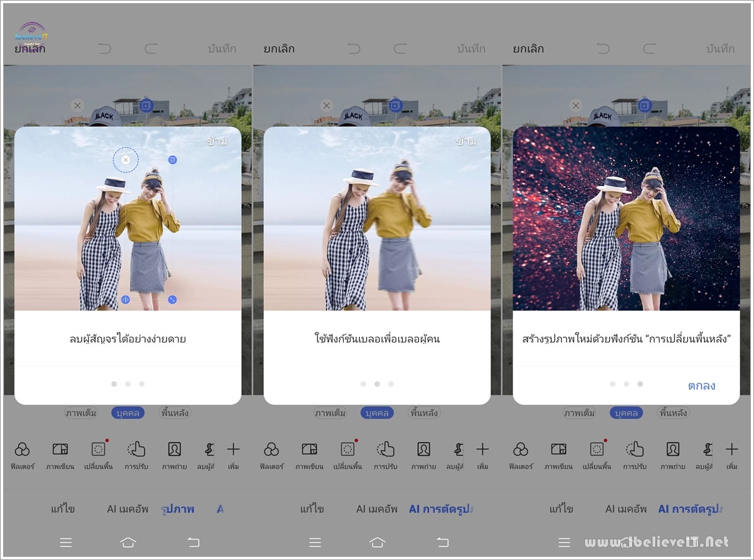Tap ข้าม on the blur-function tutorial card
This screenshot has width=754, height=560.
pos(466,141)
